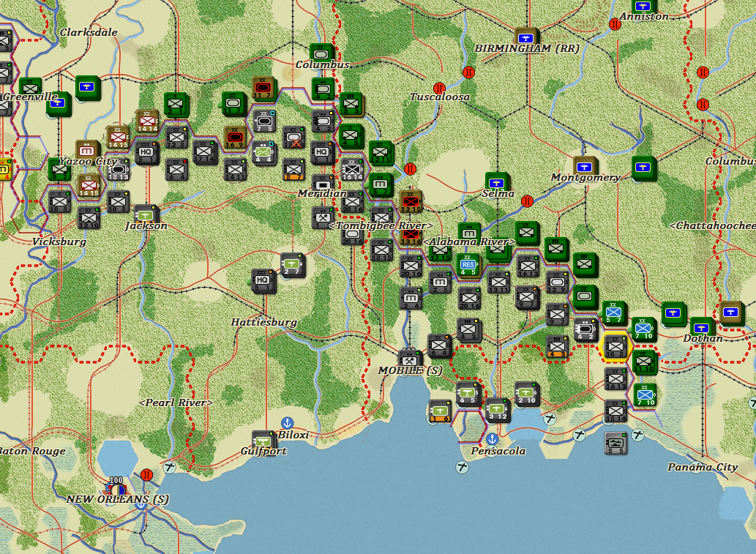Image resolution: width=756 pixels, height=554 pixels.
Task: Select the orange-strength air unit 1-6 by Mobile Bay
Action: (440, 412)
